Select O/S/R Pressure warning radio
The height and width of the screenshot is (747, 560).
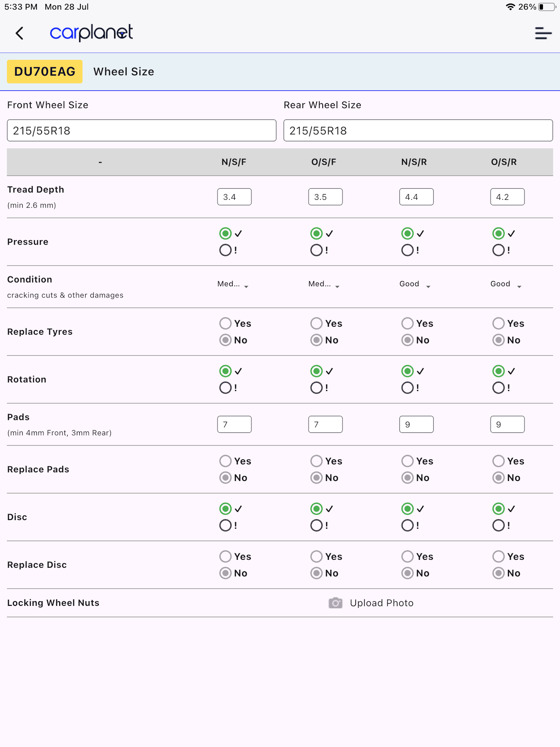pyautogui.click(x=498, y=250)
